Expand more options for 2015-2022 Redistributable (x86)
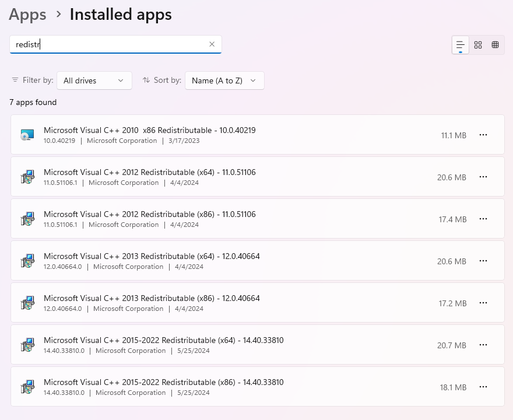Image resolution: width=513 pixels, height=420 pixels. pos(483,387)
